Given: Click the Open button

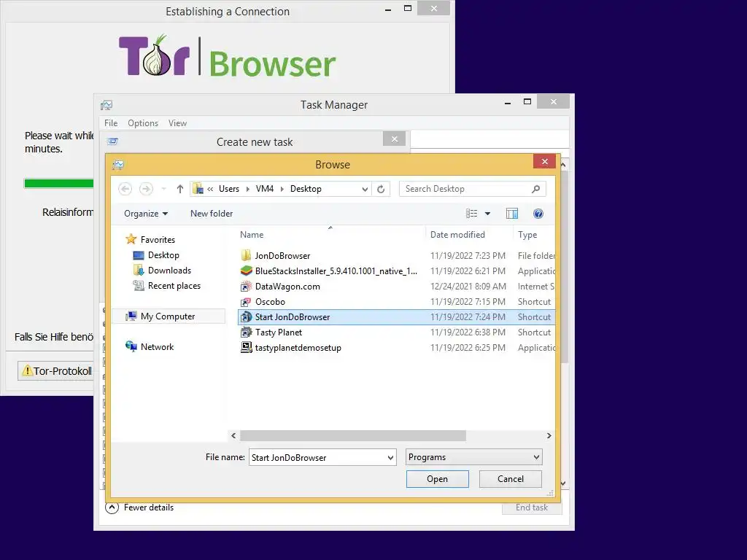Looking at the screenshot, I should coord(438,479).
